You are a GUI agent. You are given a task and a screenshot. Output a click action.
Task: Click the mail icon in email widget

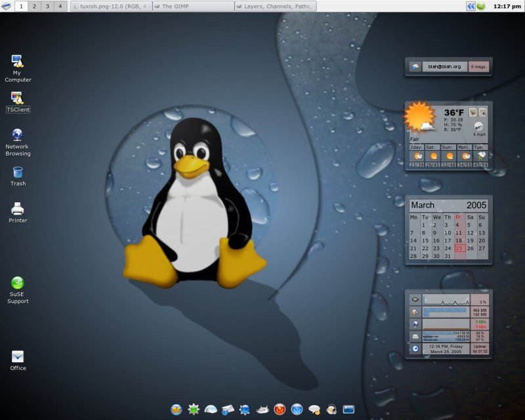pos(415,67)
